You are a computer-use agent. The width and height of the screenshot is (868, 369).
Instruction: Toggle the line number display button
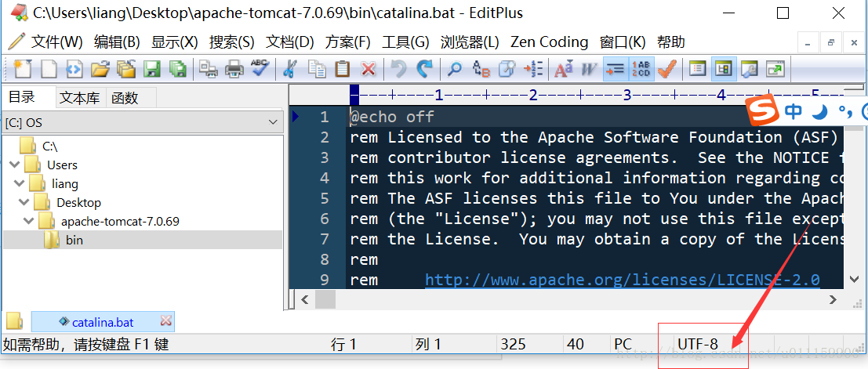click(641, 69)
